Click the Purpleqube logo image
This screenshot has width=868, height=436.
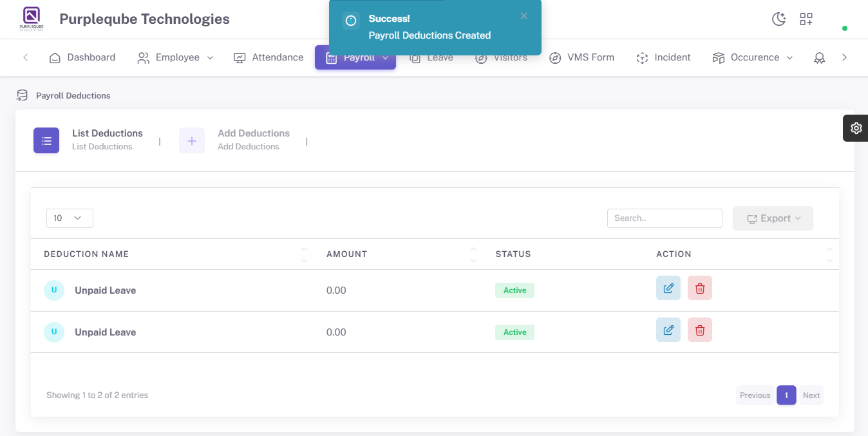click(x=32, y=19)
